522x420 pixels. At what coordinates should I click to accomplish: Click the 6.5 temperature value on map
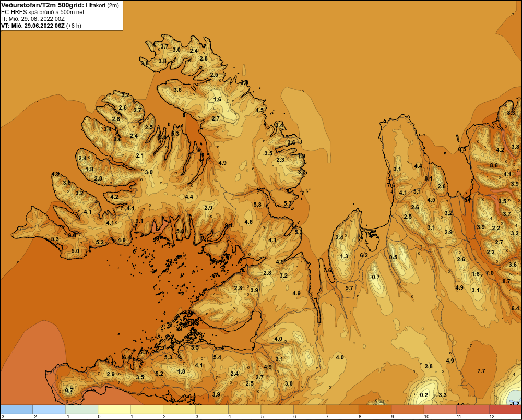pos(462,149)
